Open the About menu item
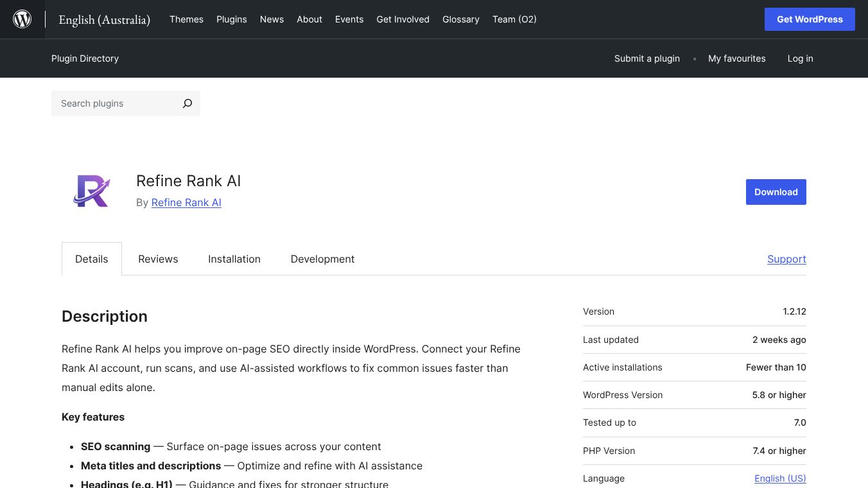This screenshot has width=868, height=488. point(309,19)
